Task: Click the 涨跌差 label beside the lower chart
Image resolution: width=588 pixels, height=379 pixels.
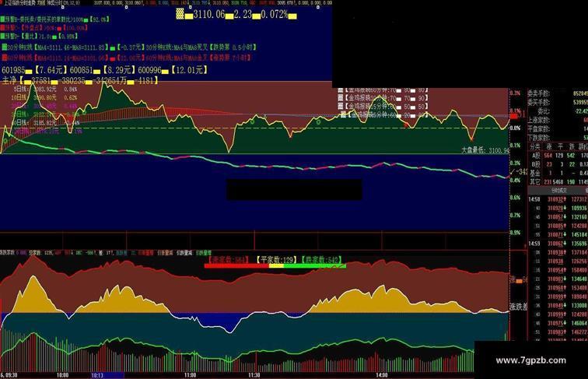Action: pyautogui.click(x=519, y=306)
